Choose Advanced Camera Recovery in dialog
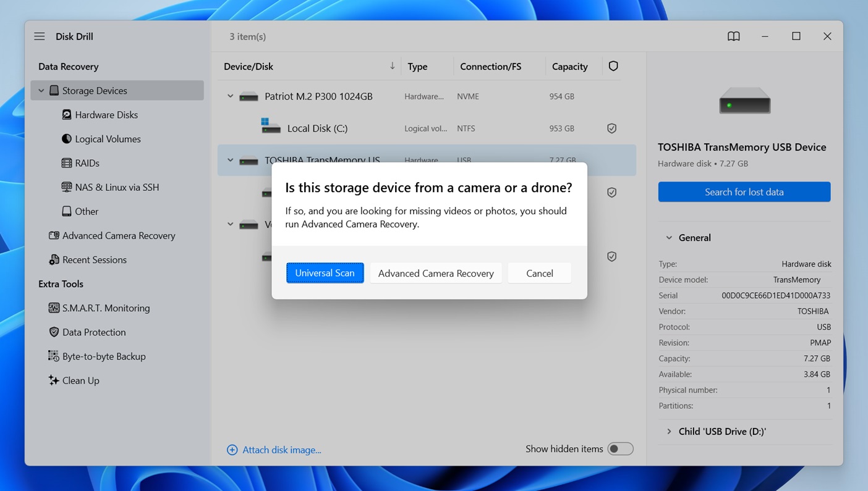The height and width of the screenshot is (491, 868). click(436, 273)
